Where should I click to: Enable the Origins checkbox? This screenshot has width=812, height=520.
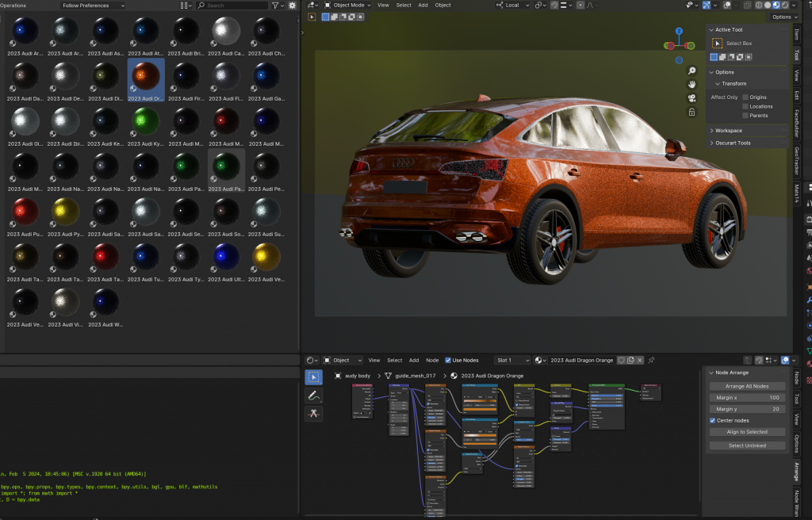click(x=745, y=97)
